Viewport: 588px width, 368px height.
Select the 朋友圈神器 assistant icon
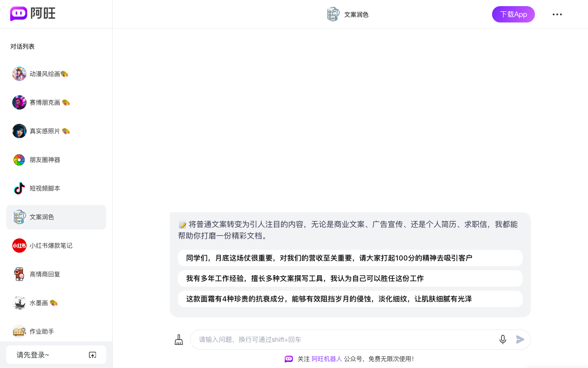tap(19, 159)
